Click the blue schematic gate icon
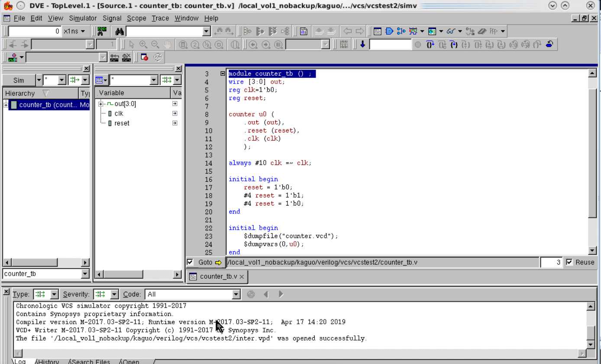Viewport: 601px width, 364px height. (x=389, y=31)
